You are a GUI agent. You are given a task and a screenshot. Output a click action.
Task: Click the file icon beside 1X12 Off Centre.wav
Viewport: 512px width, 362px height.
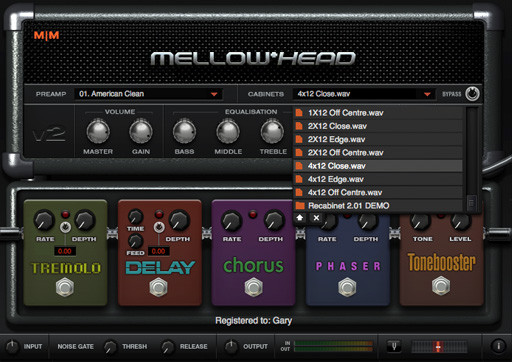tap(299, 113)
